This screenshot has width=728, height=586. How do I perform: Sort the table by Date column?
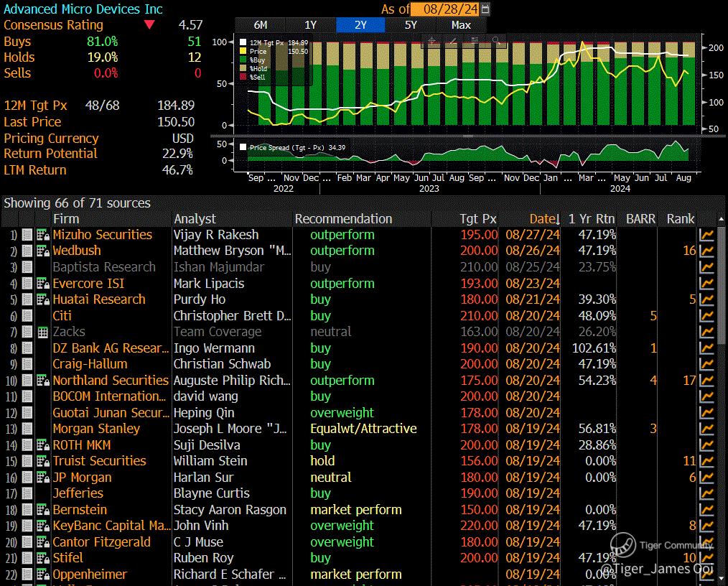544,219
